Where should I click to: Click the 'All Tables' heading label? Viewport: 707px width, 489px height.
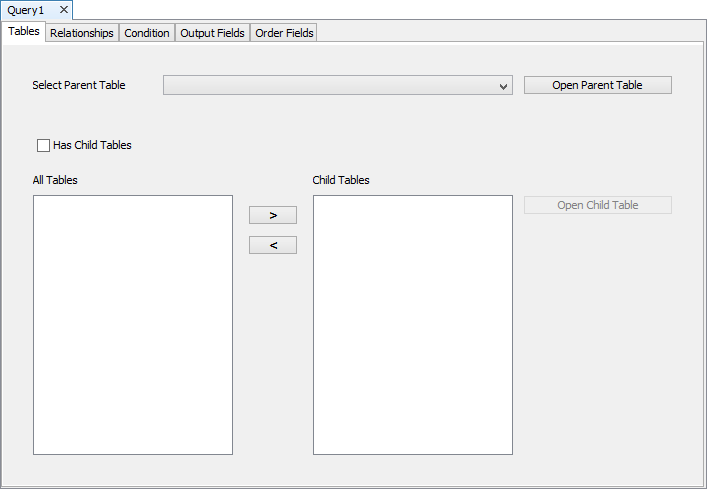55,180
